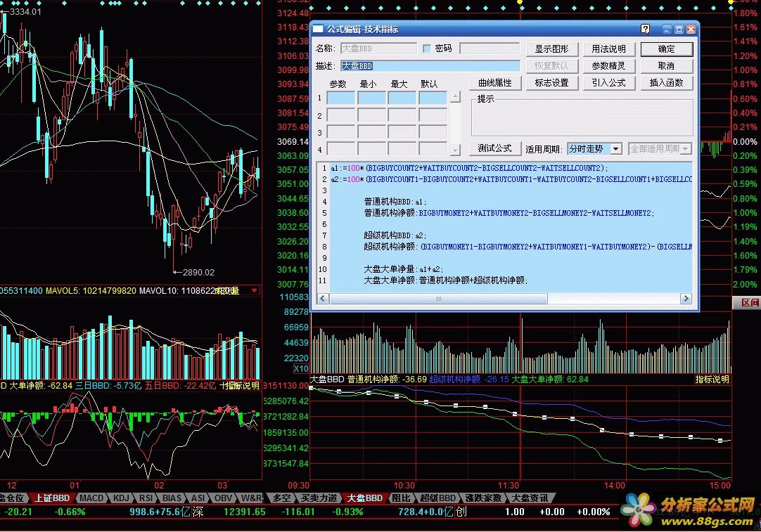
Task: Click row 2 参数 name cell
Action: tap(341, 115)
